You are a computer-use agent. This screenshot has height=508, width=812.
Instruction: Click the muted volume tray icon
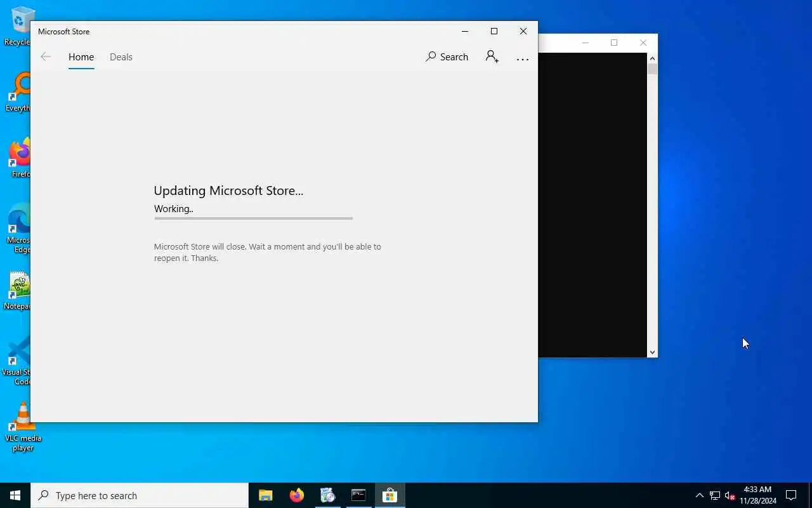coord(730,495)
